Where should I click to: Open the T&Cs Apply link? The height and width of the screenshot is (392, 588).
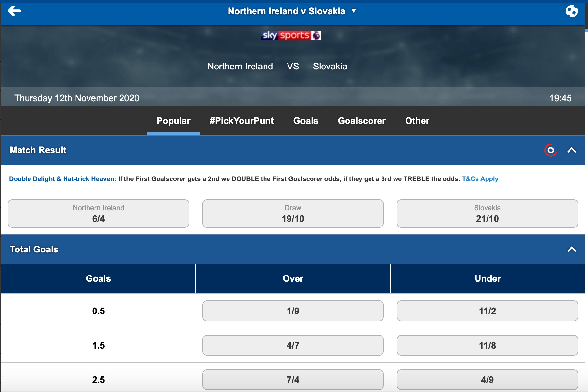480,179
